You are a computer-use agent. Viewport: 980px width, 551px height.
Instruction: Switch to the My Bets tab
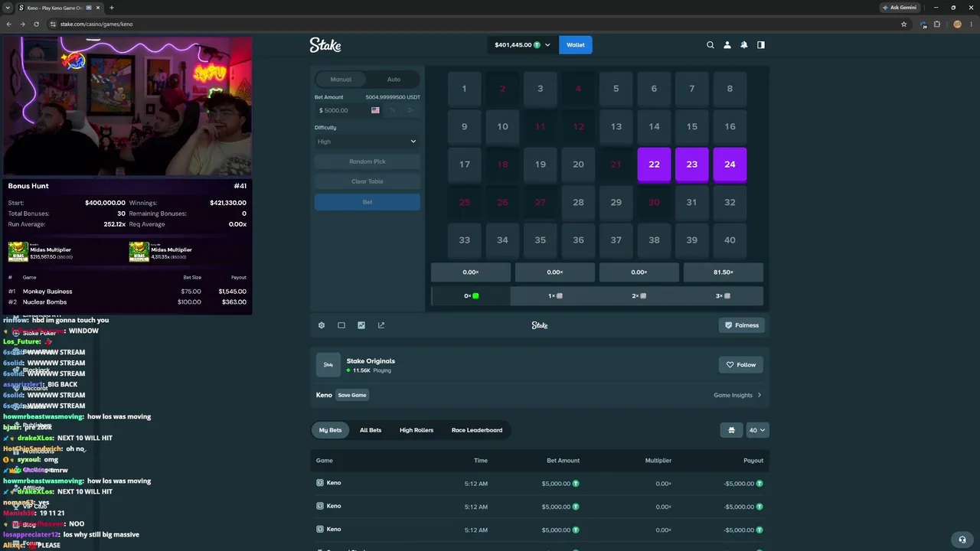point(330,430)
